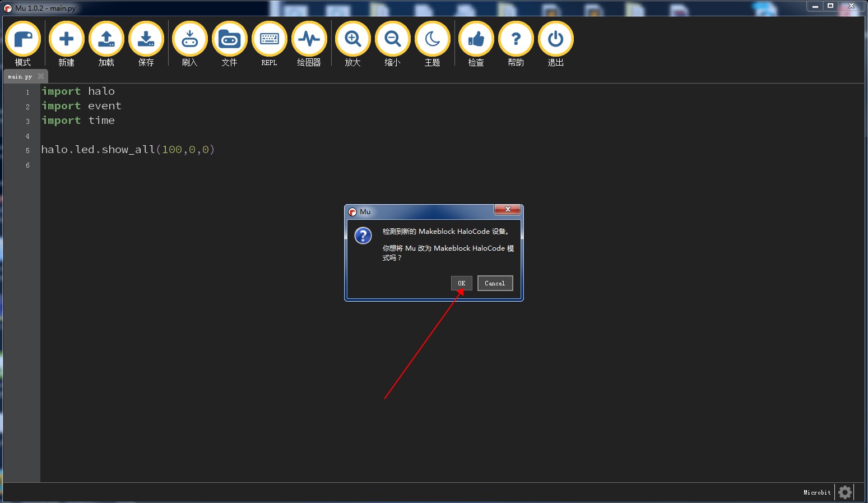The image size is (868, 503).
Task: Confirm dialog with OK
Action: 462,283
